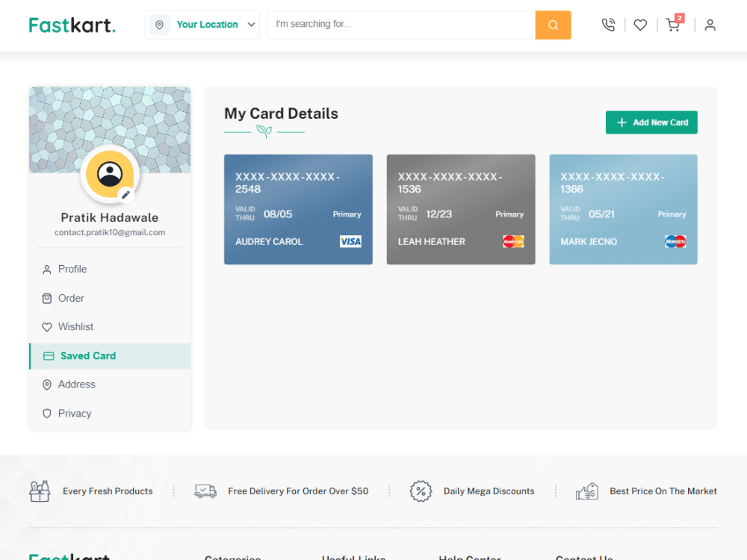Click the location pin icon
The image size is (747, 560).
[160, 25]
